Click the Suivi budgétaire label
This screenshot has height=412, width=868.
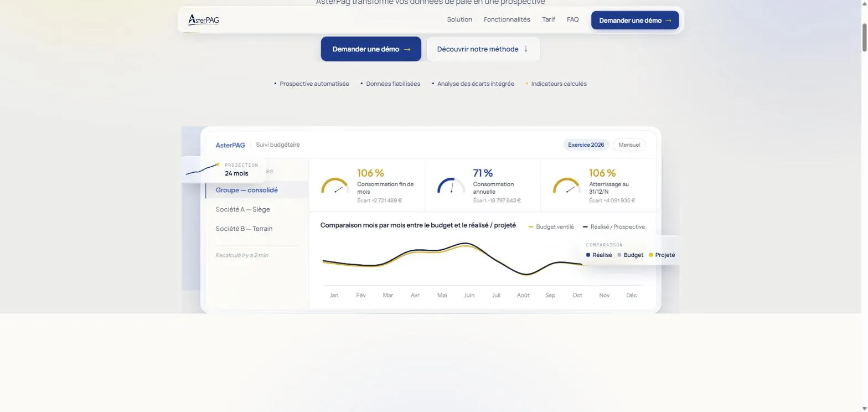(x=278, y=145)
